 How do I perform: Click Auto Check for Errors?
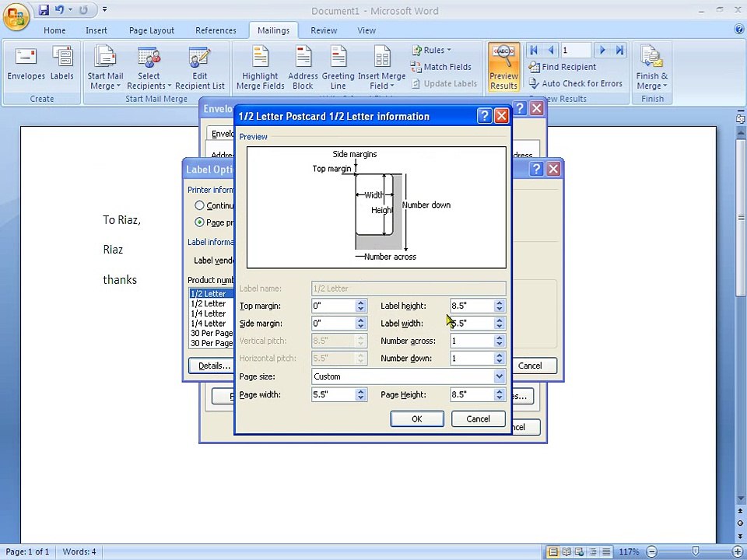(576, 83)
